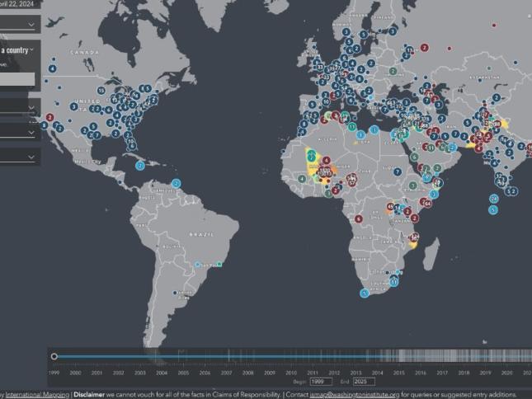
Task: Click the light blue cluster near Venezuela's coast
Action: [x=176, y=184]
